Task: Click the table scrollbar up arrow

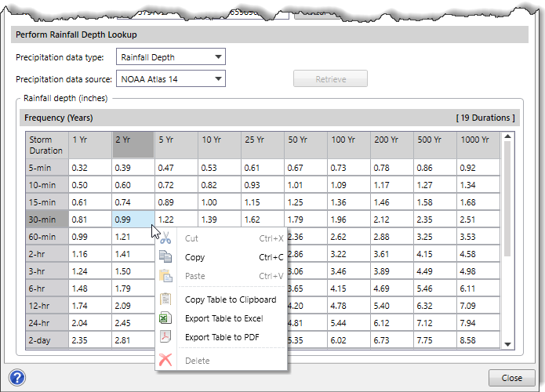Action: pos(507,136)
